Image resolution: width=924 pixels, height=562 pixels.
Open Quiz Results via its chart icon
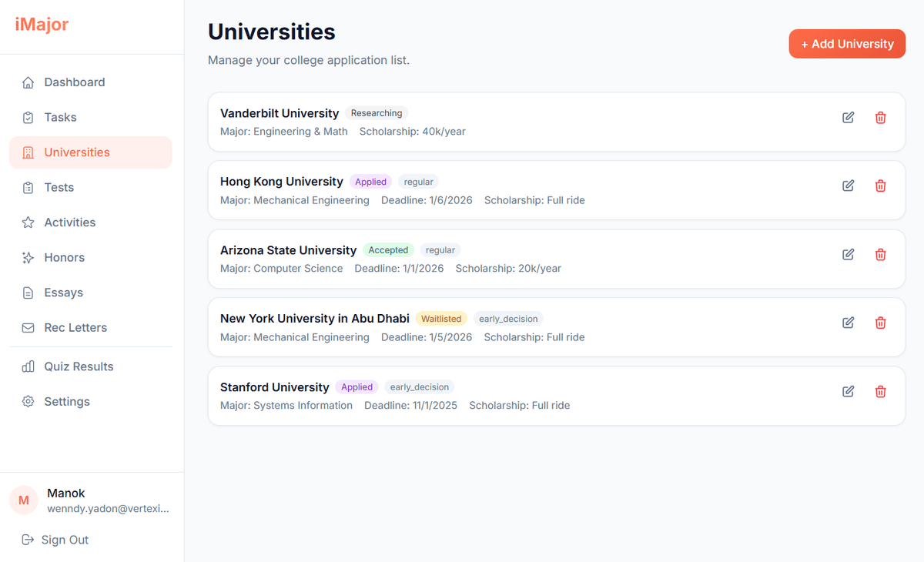point(28,366)
